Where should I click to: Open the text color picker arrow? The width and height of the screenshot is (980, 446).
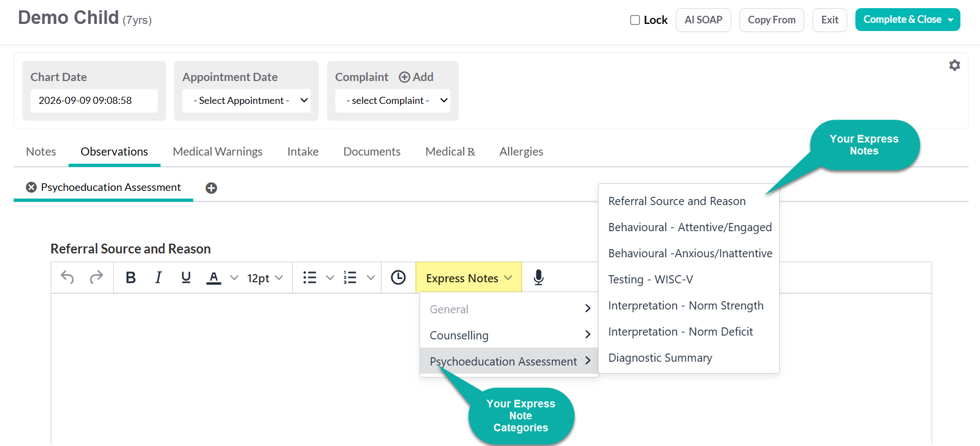click(235, 277)
